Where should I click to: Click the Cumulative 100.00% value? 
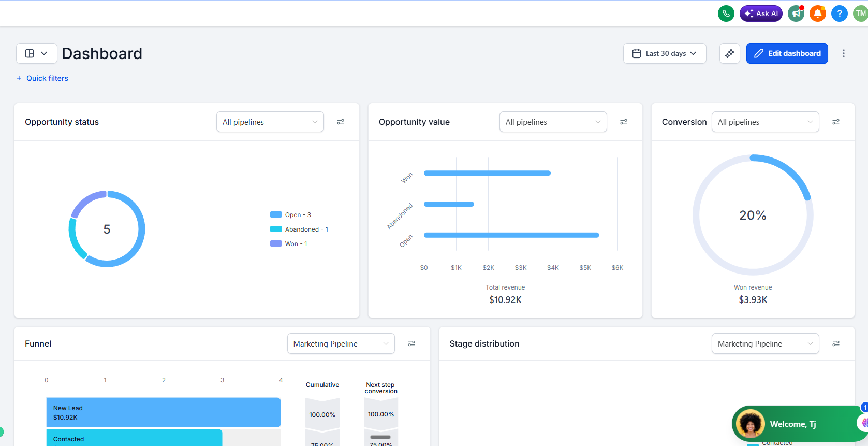click(x=322, y=414)
